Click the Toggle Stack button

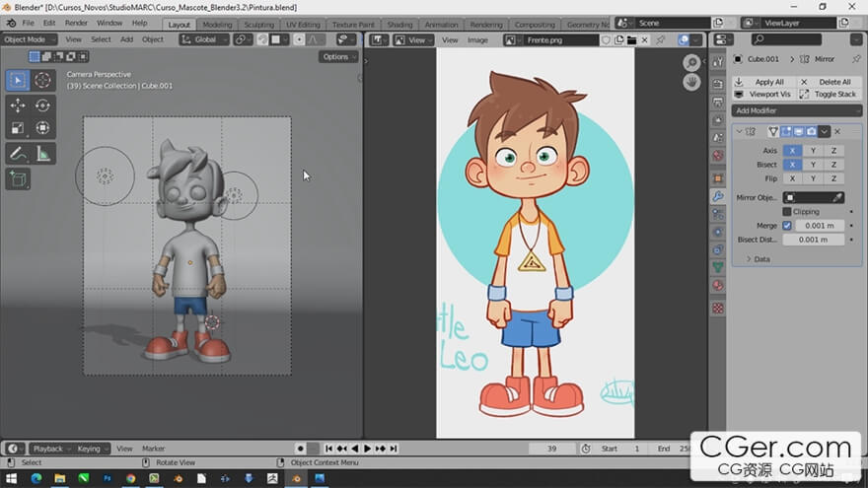(830, 95)
